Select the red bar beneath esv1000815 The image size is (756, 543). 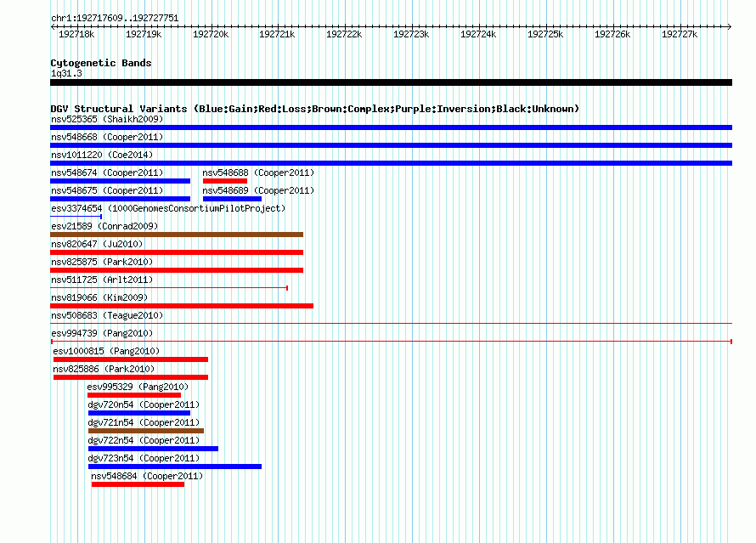131,359
